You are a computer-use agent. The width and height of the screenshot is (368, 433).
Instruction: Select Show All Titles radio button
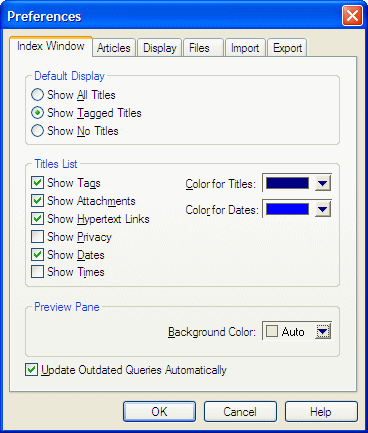point(37,95)
